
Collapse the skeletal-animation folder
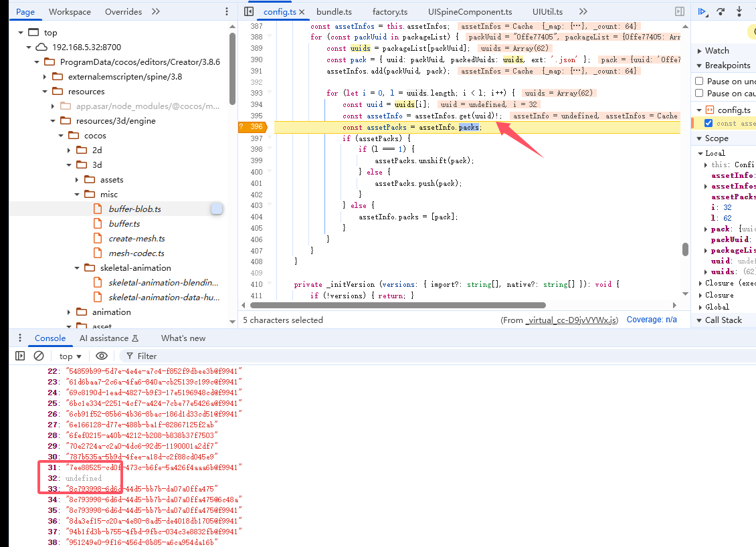click(77, 268)
